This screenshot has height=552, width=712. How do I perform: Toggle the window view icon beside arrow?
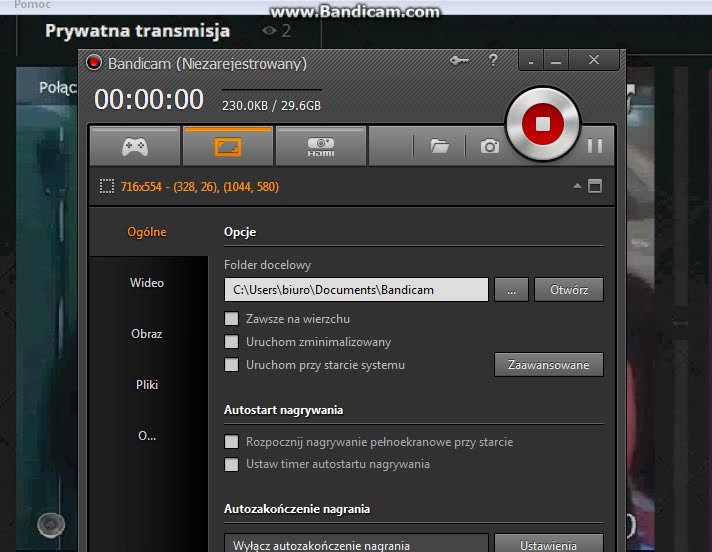595,186
